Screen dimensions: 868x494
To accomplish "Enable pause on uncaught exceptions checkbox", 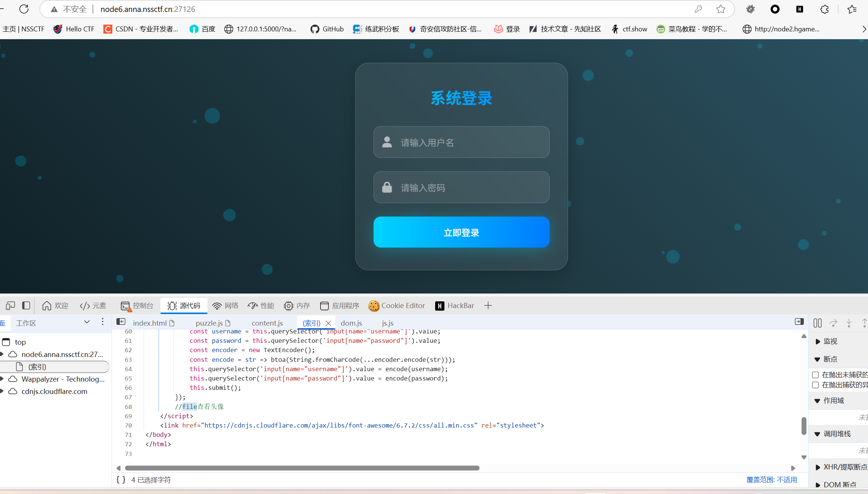I will click(x=815, y=375).
